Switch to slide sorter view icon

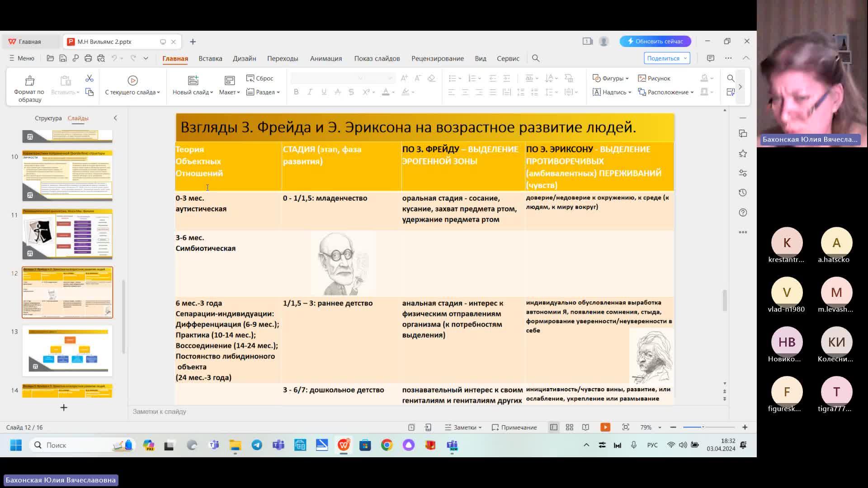pos(570,427)
